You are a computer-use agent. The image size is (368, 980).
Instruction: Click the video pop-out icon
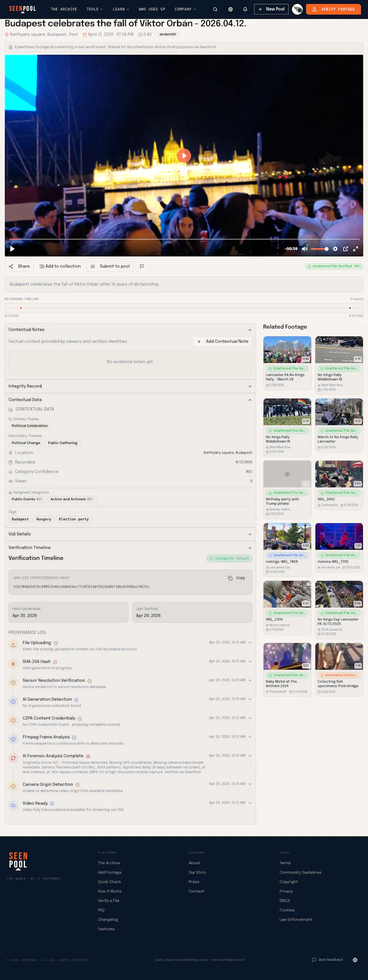click(345, 249)
